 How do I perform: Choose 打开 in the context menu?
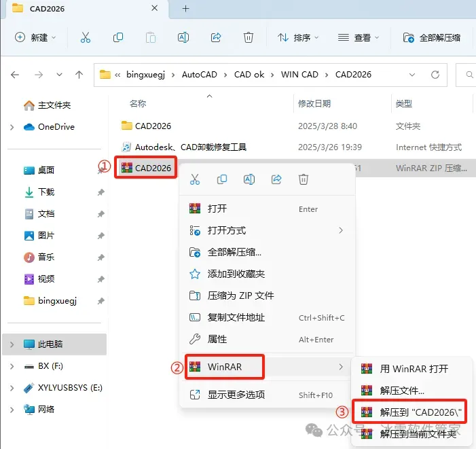coord(267,209)
